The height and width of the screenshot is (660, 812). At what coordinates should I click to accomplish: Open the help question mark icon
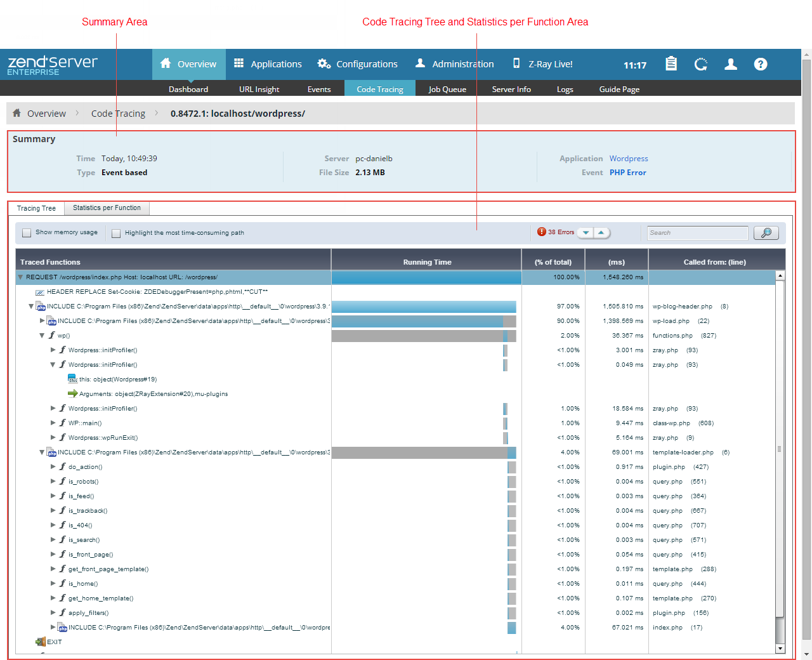(x=761, y=64)
